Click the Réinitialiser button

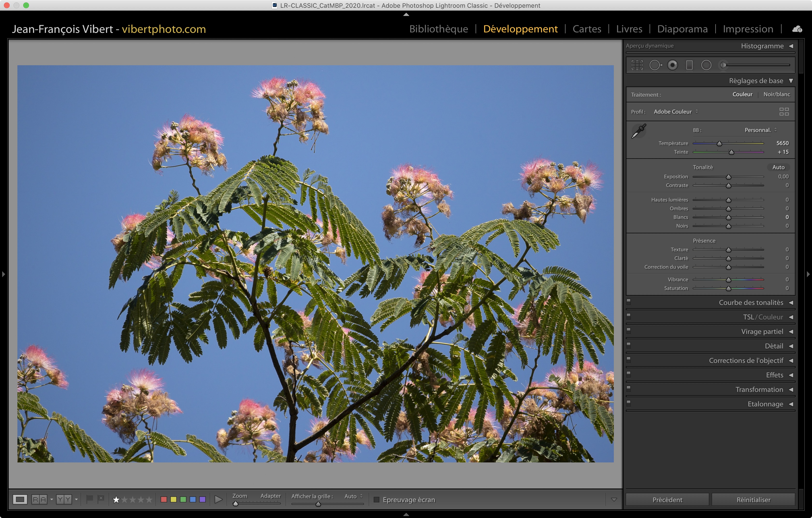(753, 499)
